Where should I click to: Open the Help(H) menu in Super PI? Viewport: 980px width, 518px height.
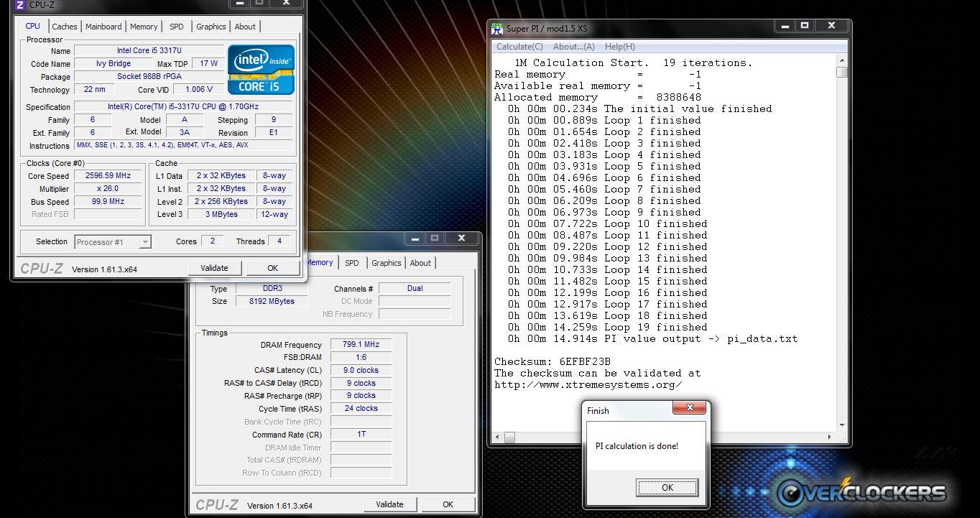pyautogui.click(x=619, y=47)
